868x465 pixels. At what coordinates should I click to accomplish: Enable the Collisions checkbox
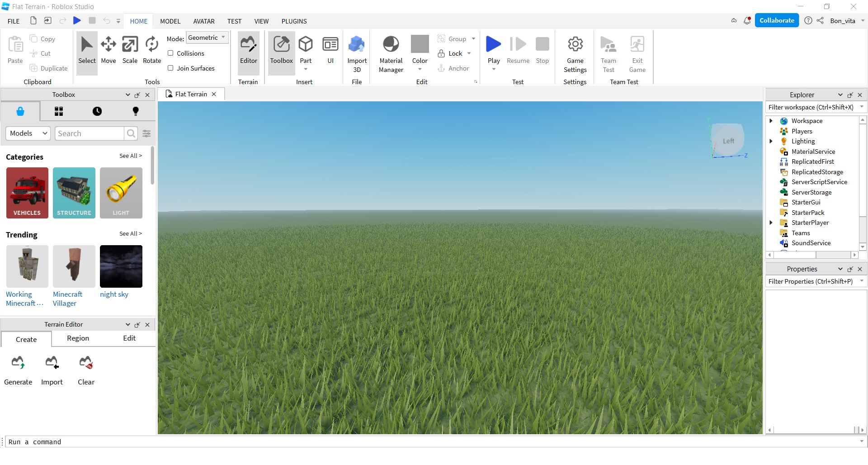[x=171, y=53]
